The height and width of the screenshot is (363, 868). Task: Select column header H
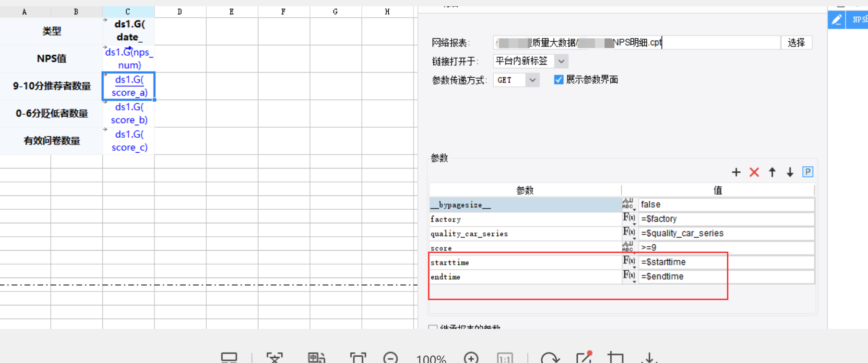(387, 12)
